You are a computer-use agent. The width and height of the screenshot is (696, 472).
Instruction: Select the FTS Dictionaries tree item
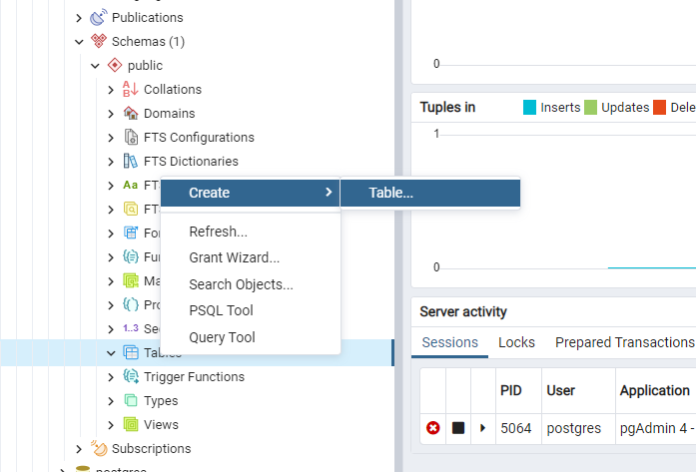[x=191, y=161]
